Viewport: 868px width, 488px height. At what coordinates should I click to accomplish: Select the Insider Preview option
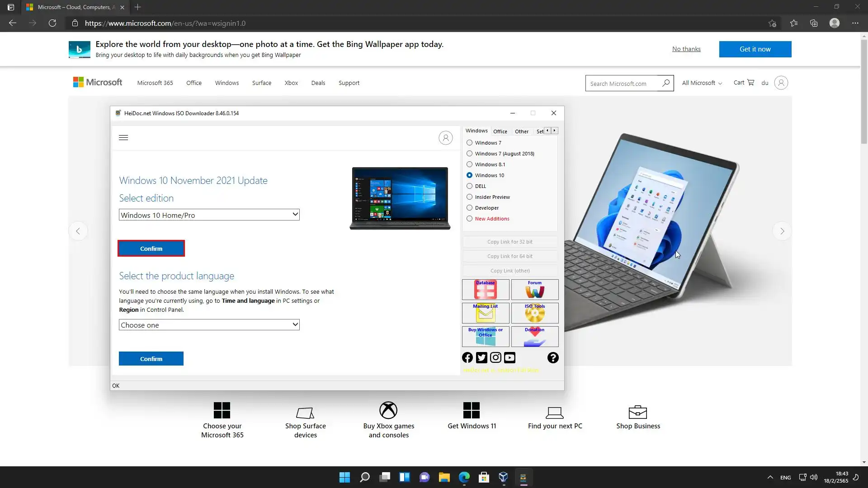[x=470, y=197]
